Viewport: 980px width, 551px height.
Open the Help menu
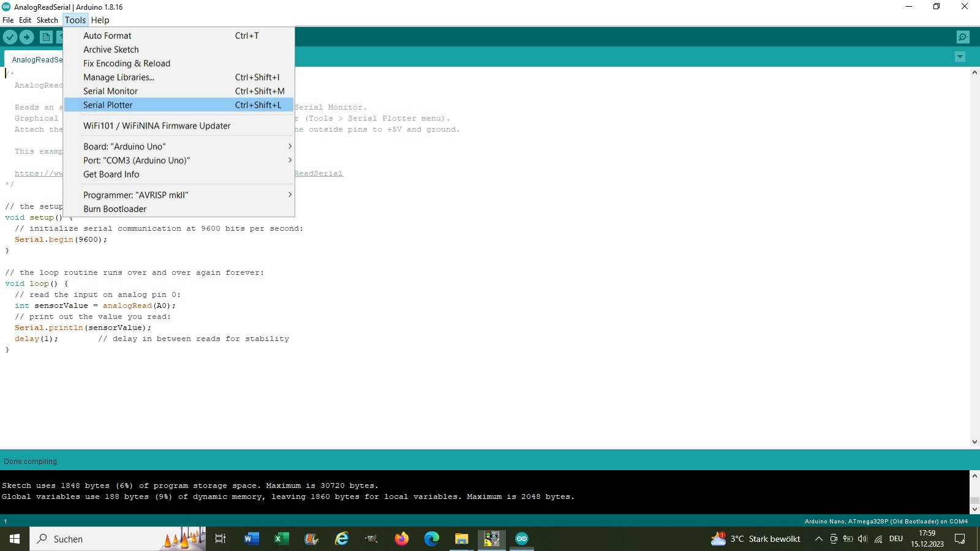pyautogui.click(x=100, y=20)
